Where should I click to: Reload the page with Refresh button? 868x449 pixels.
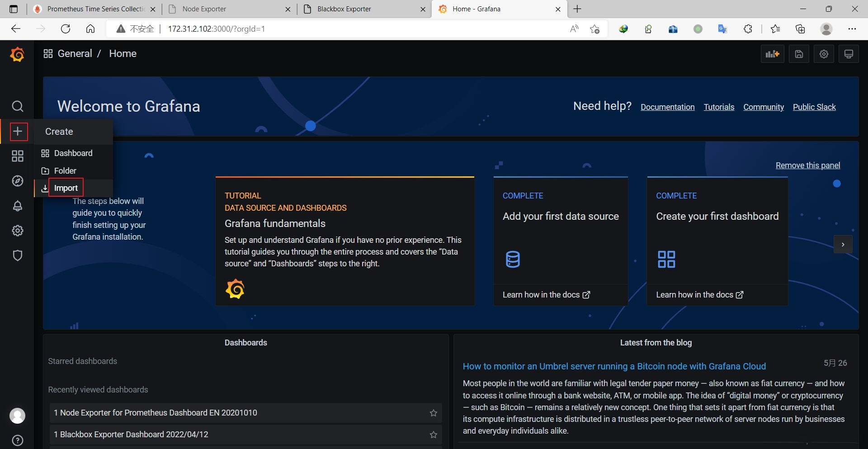coord(66,29)
